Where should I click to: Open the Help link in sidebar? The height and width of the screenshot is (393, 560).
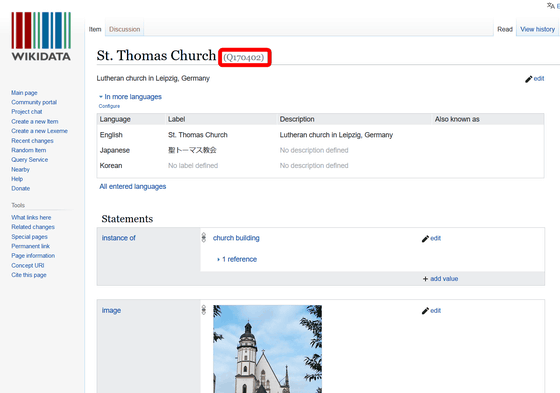[17, 179]
